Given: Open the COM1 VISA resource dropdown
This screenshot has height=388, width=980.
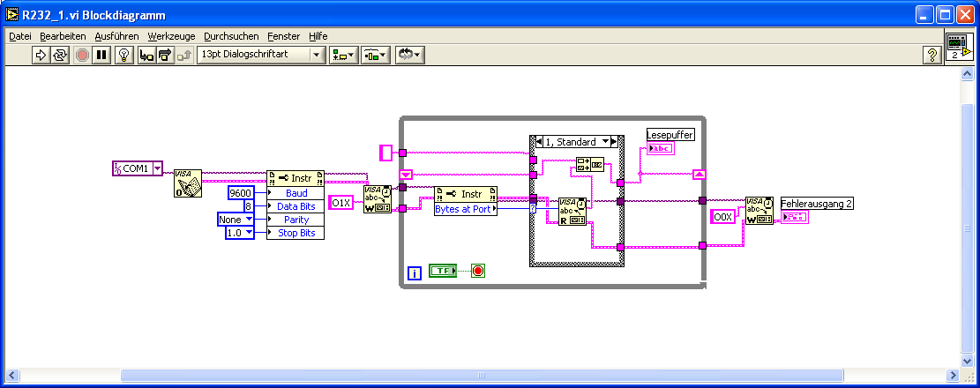Looking at the screenshot, I should [158, 168].
